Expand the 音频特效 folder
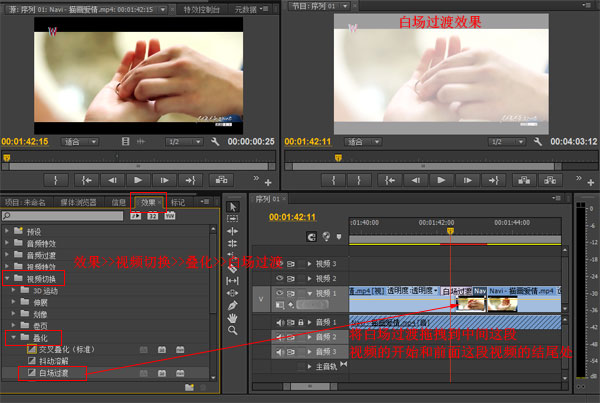The image size is (600, 403). click(x=7, y=243)
